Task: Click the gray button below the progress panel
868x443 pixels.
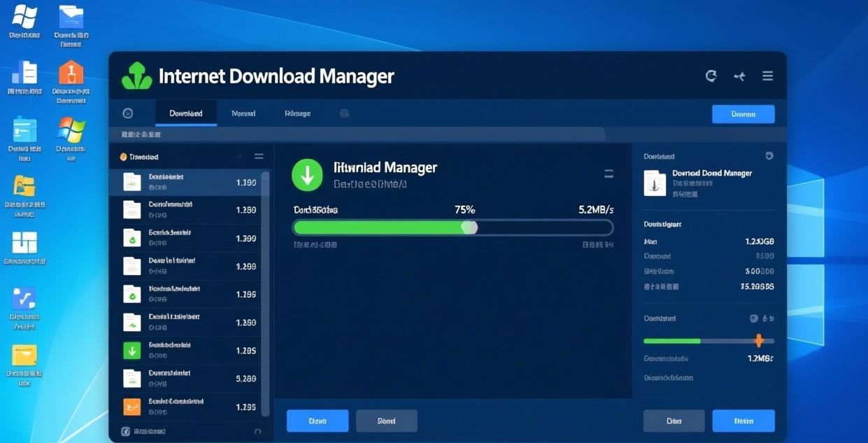Action: click(387, 421)
